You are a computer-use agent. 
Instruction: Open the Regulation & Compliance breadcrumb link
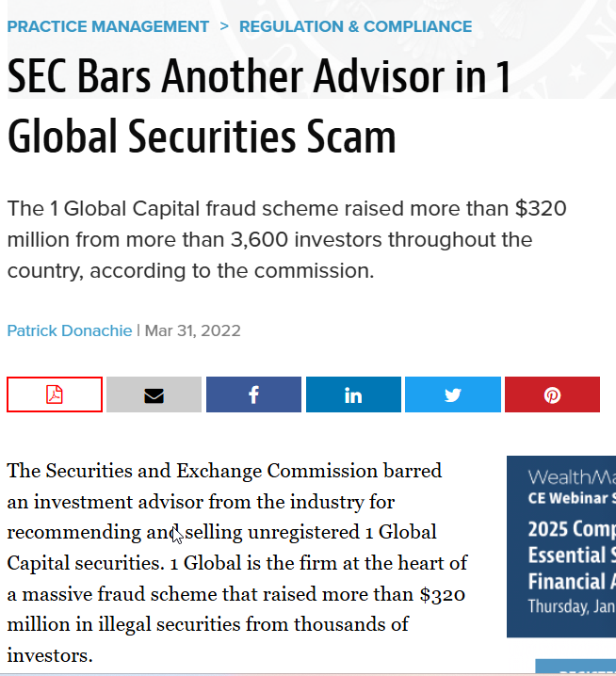[x=355, y=26]
